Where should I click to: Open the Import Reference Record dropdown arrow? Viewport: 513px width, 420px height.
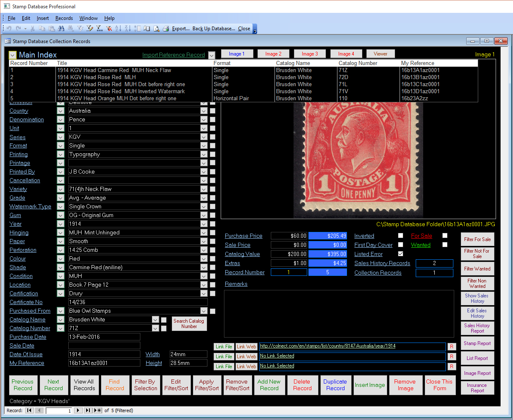212,55
